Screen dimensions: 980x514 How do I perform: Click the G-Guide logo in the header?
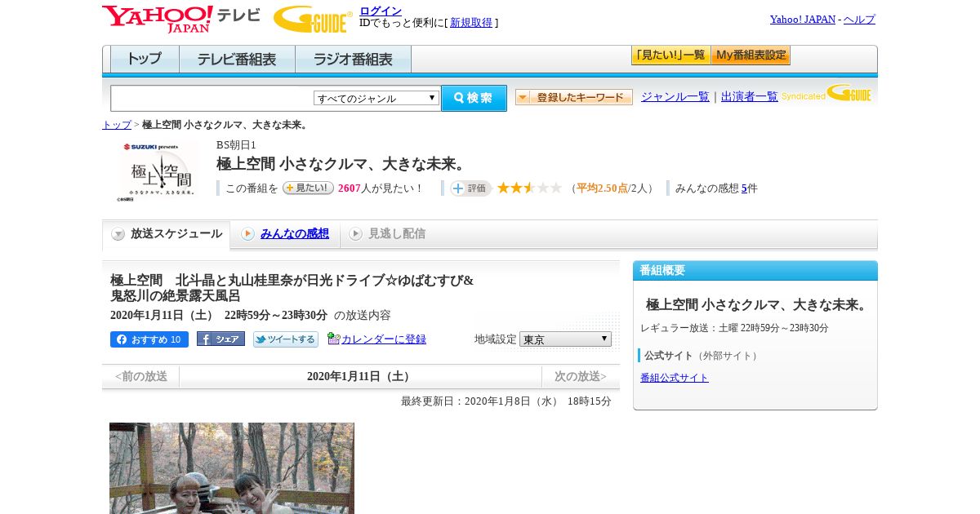point(313,19)
